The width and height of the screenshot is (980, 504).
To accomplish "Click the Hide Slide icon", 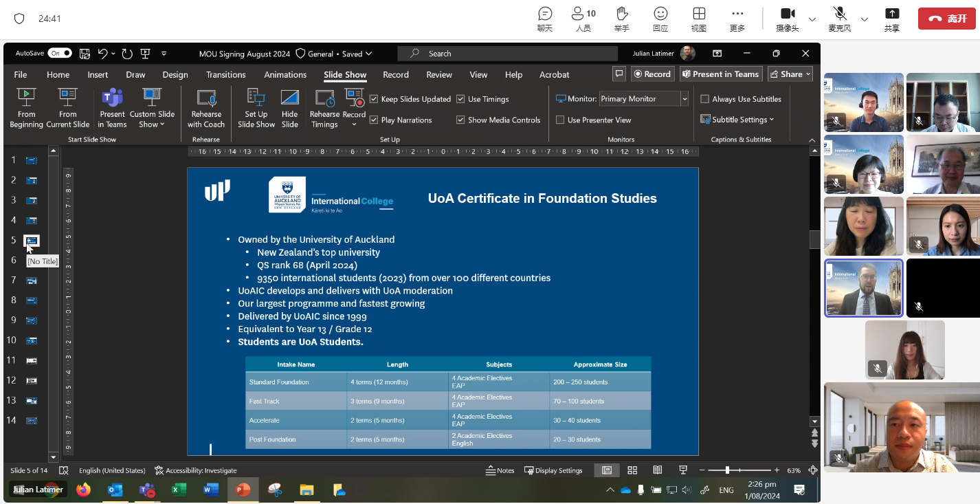I will click(290, 98).
